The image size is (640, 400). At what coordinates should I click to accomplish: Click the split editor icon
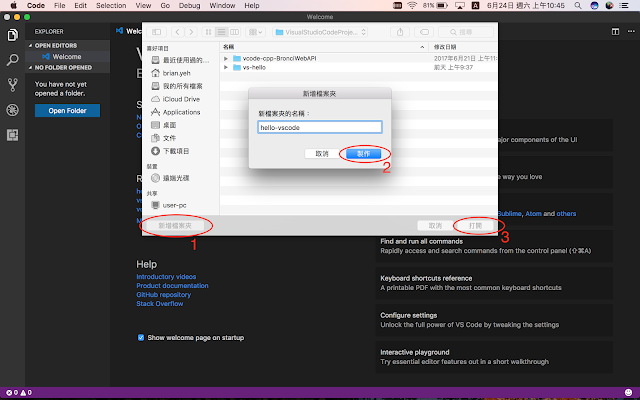point(615,31)
